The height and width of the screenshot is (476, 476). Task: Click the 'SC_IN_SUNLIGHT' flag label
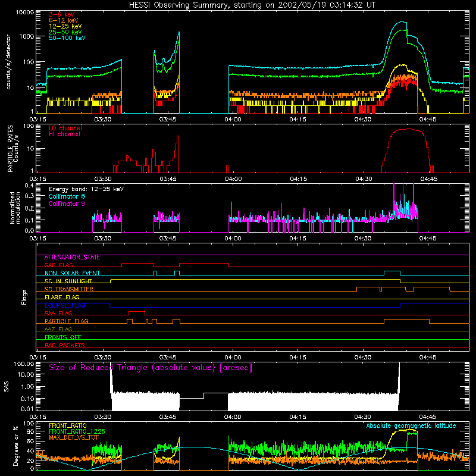pos(68,281)
